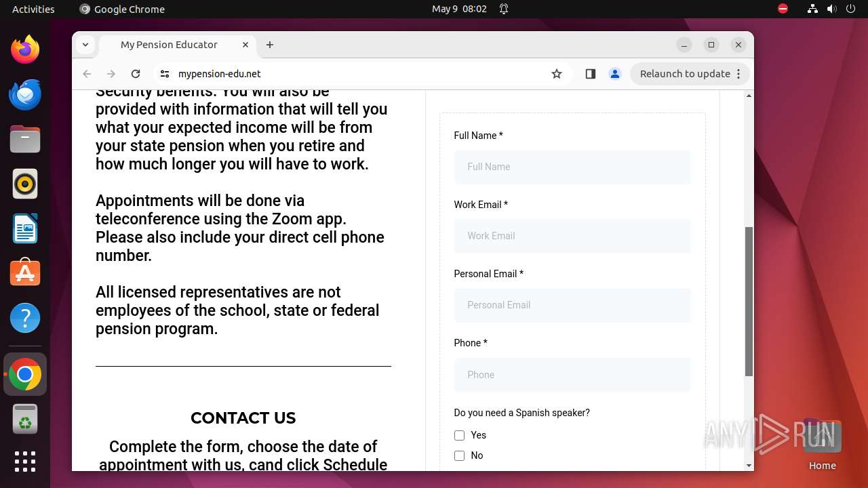Image resolution: width=868 pixels, height=488 pixels.
Task: Bookmark this page with star
Action: [557, 74]
